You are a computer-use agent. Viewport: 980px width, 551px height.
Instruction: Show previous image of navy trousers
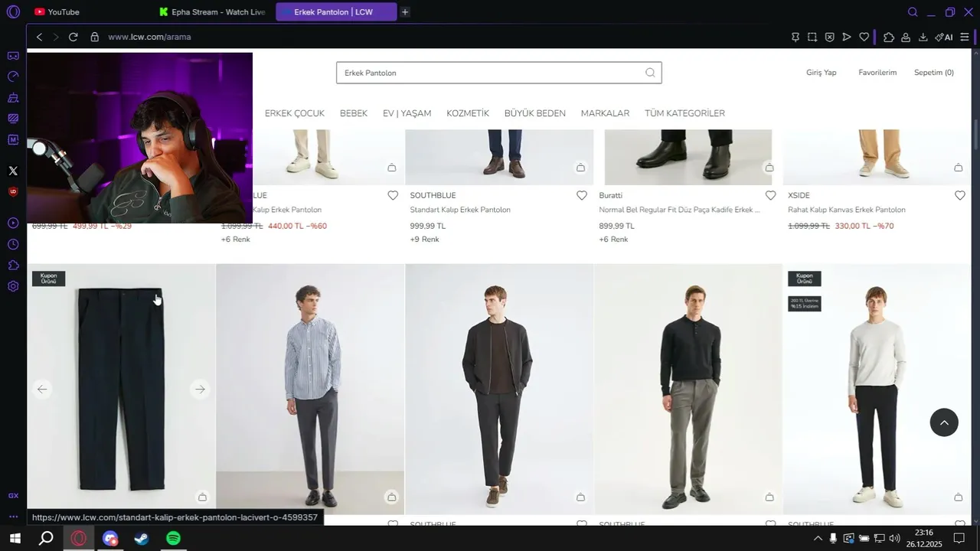coord(42,390)
